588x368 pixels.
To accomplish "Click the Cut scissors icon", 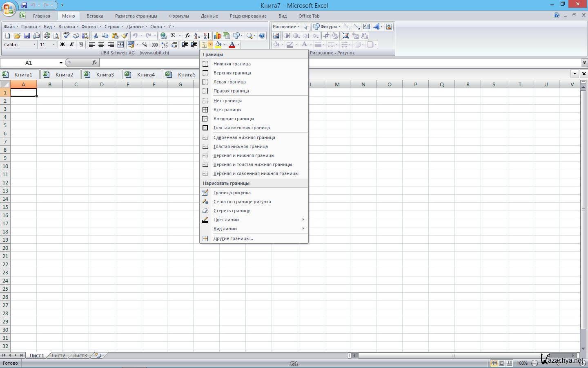I will [96, 36].
